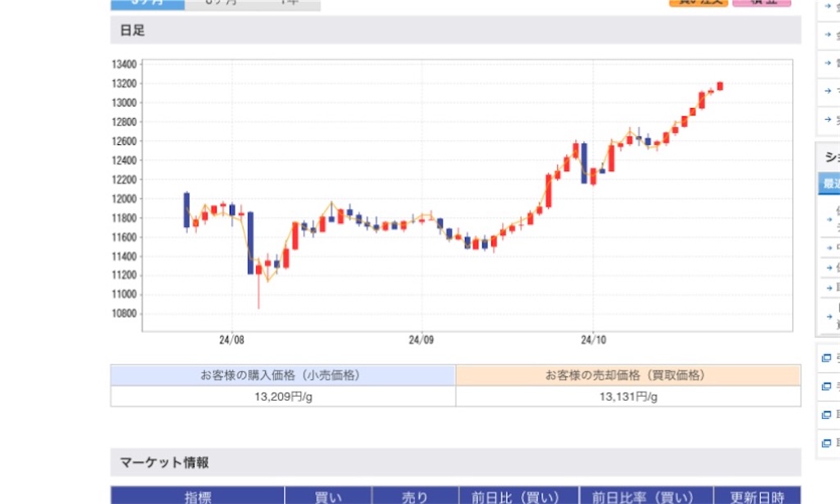Click the マーケット情報 section heading
Screen dimensions: 840x504
pos(164,462)
